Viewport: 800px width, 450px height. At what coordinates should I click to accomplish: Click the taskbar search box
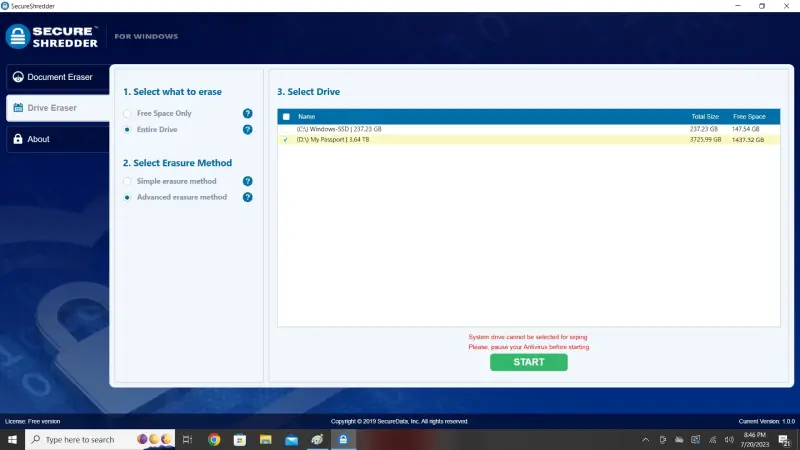click(100, 439)
